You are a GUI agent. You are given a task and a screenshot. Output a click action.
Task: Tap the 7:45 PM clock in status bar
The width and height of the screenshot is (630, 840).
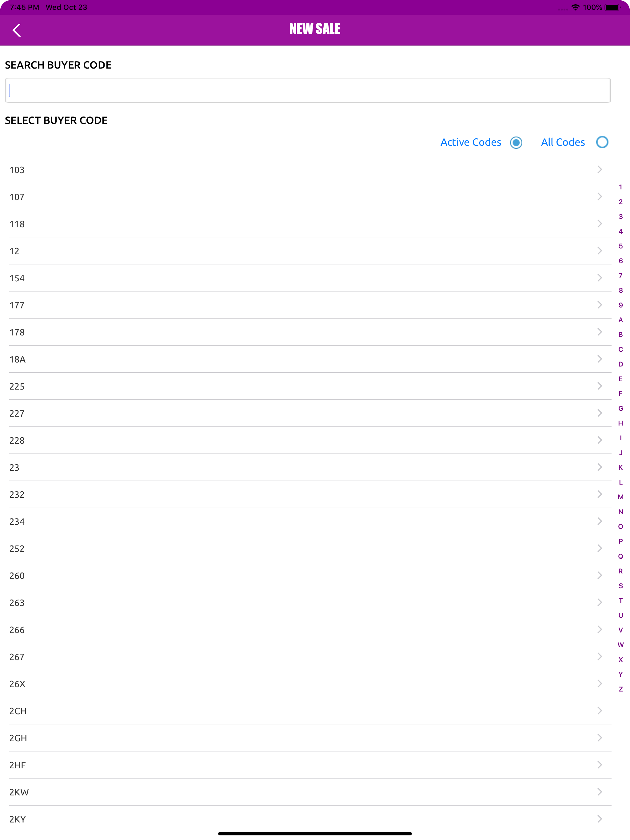pyautogui.click(x=24, y=7)
